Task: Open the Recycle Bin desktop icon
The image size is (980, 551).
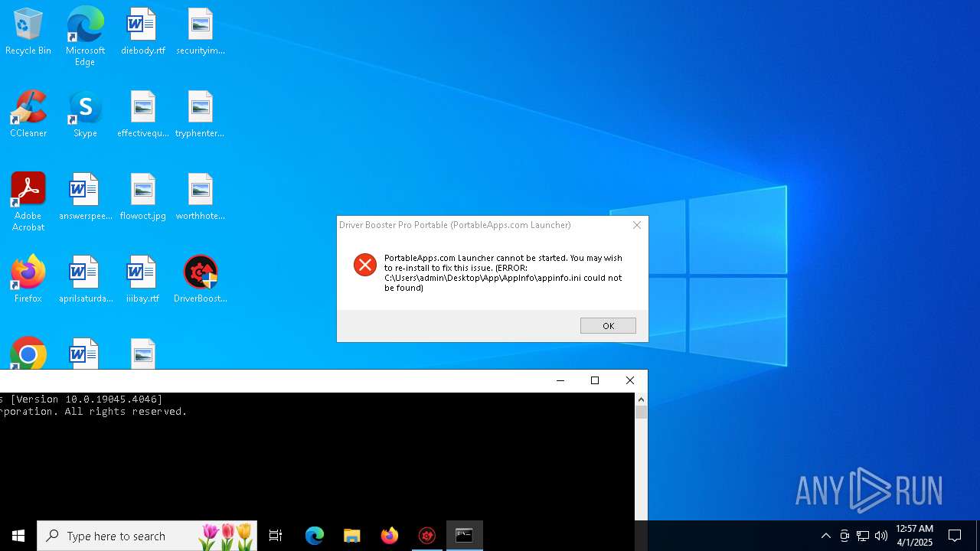Action: [x=28, y=32]
